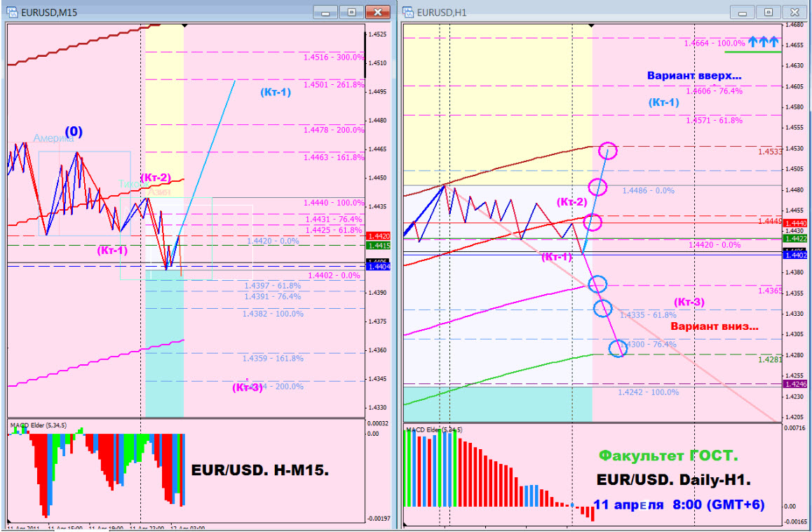Select the "1.4382 - 100.0%" blue level
Image resolution: width=812 pixels, height=532 pixels.
[273, 314]
